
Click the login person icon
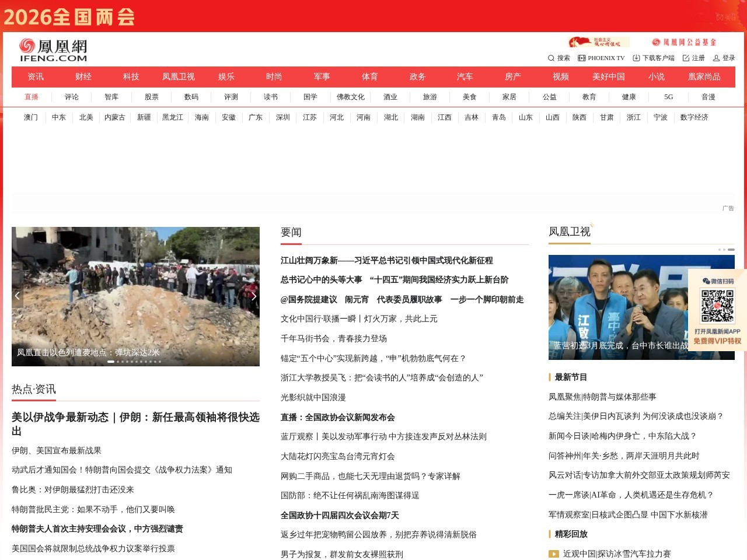(717, 58)
